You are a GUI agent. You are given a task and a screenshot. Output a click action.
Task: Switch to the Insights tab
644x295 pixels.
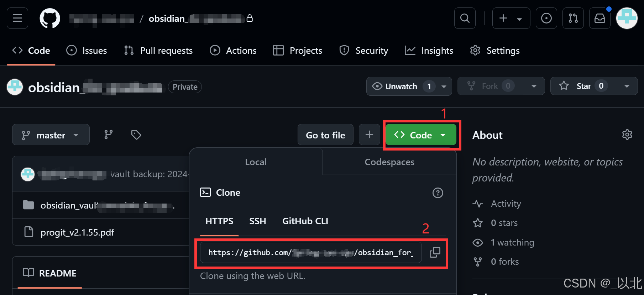(x=429, y=51)
